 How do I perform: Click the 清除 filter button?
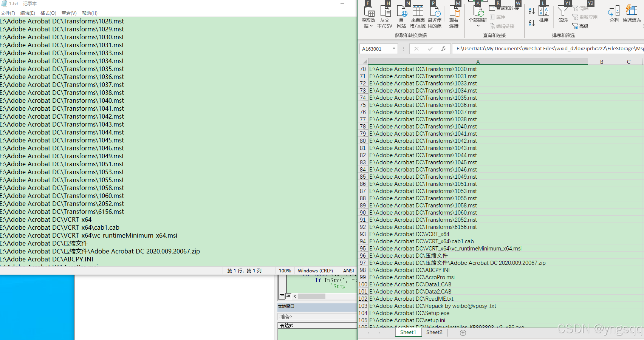[581, 8]
